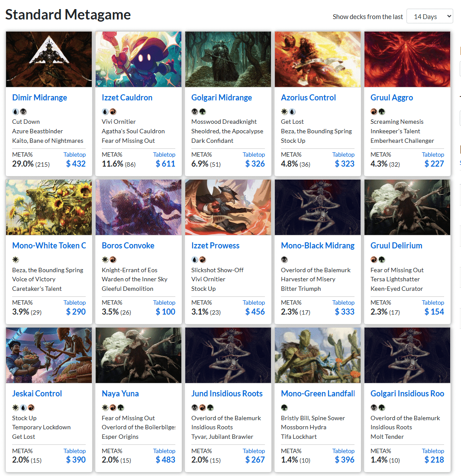This screenshot has width=461, height=476.
Task: Click the green mana icon under Mono-Green Landfall
Action: [x=284, y=407]
